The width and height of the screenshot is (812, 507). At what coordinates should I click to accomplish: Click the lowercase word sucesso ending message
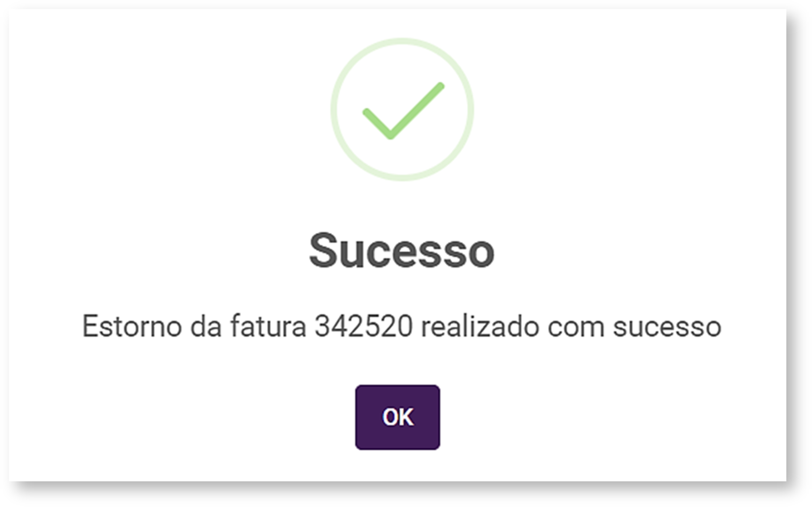667,326
